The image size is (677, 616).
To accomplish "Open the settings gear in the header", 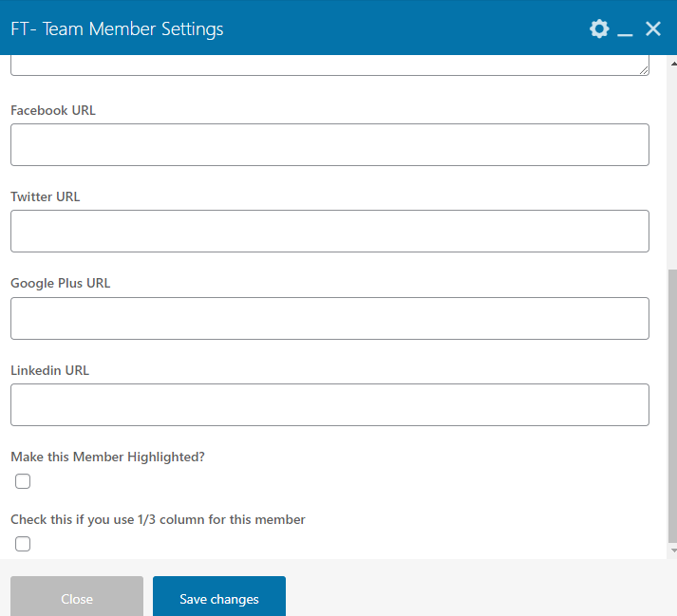I will tap(598, 28).
